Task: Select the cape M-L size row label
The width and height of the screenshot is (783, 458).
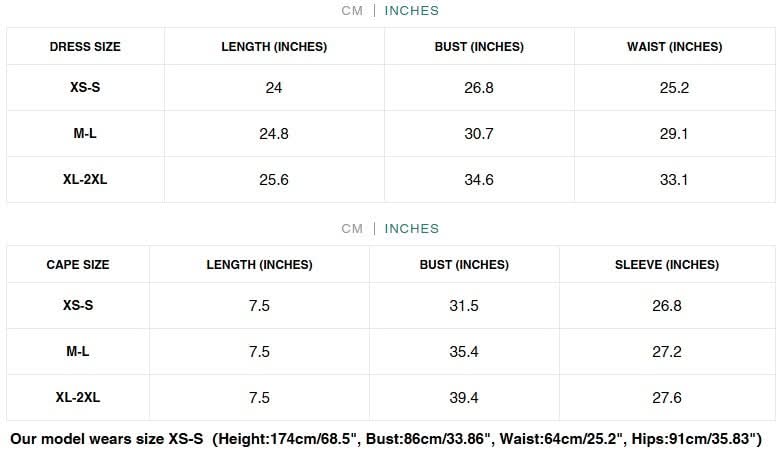Action: click(x=78, y=351)
